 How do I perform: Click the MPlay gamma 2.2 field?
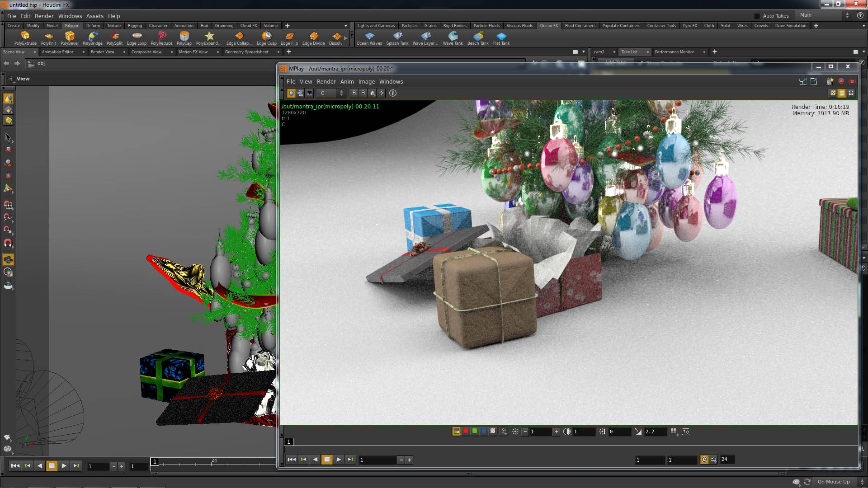click(655, 432)
